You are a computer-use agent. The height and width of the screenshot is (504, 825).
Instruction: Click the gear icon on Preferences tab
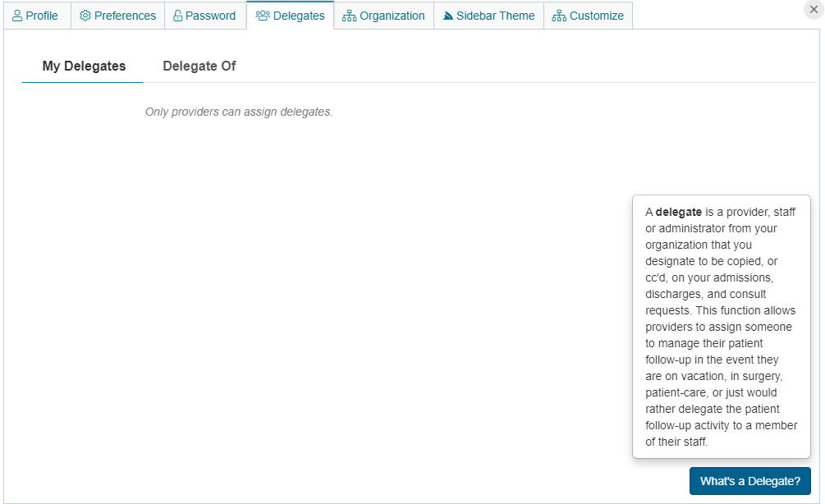[85, 16]
